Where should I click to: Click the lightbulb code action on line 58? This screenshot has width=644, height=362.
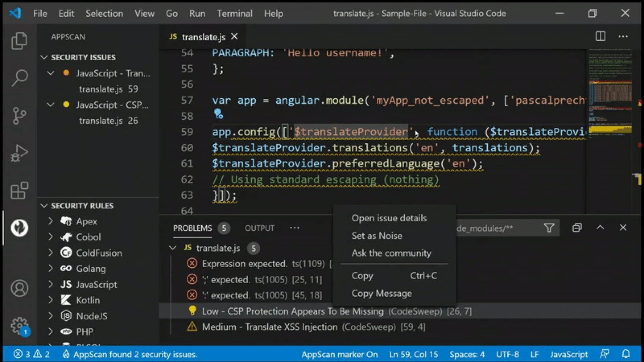pos(218,114)
